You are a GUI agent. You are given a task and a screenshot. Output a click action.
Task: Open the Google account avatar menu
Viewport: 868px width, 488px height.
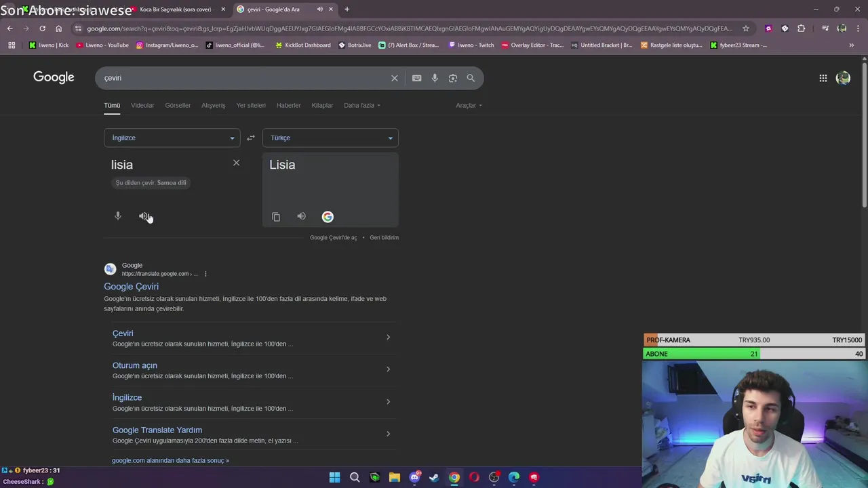pos(843,78)
